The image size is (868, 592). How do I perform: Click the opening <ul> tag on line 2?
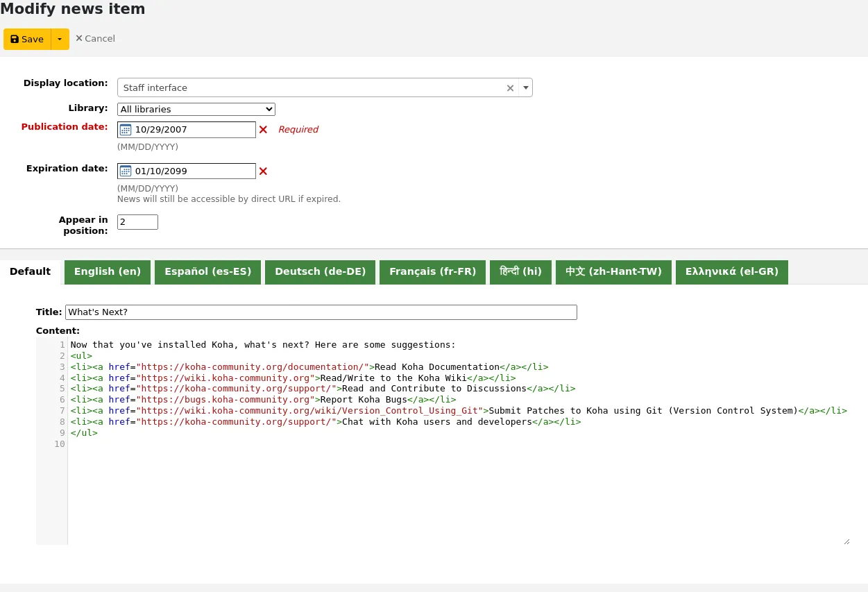point(81,356)
